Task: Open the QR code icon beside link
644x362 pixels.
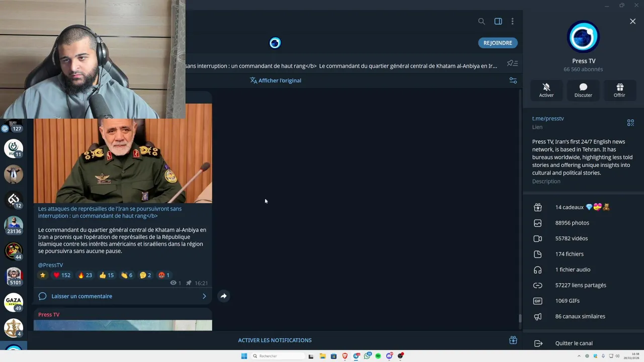Action: click(630, 123)
